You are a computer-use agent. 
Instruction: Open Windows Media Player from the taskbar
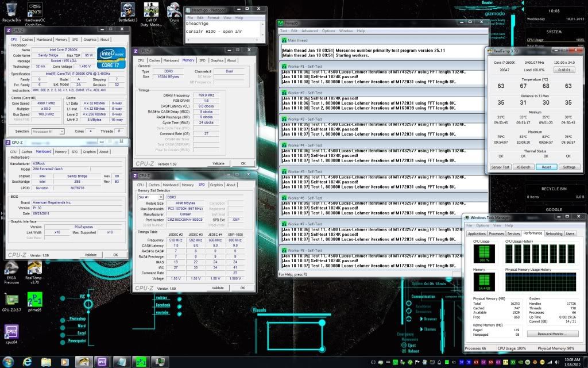click(x=65, y=362)
